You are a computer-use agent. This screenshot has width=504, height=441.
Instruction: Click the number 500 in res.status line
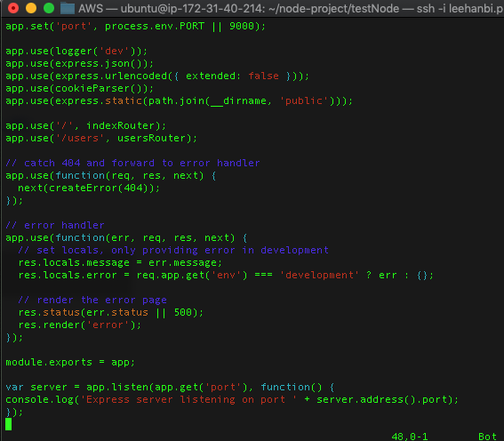pos(182,312)
